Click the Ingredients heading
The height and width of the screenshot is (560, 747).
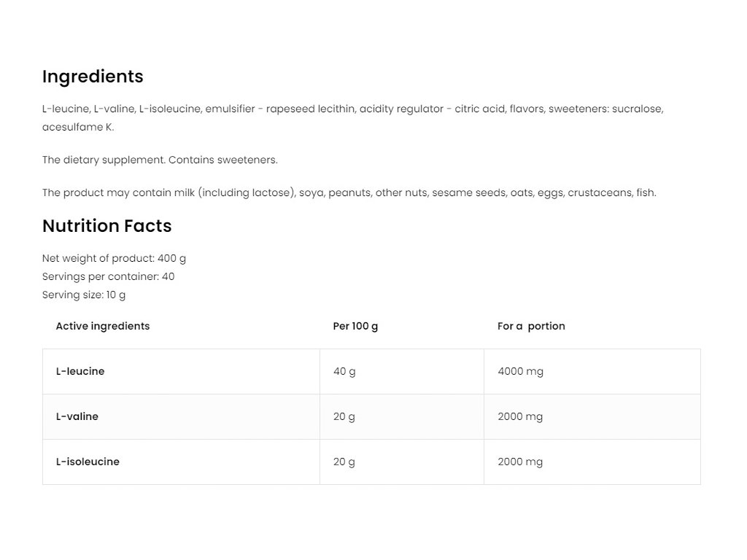point(93,77)
